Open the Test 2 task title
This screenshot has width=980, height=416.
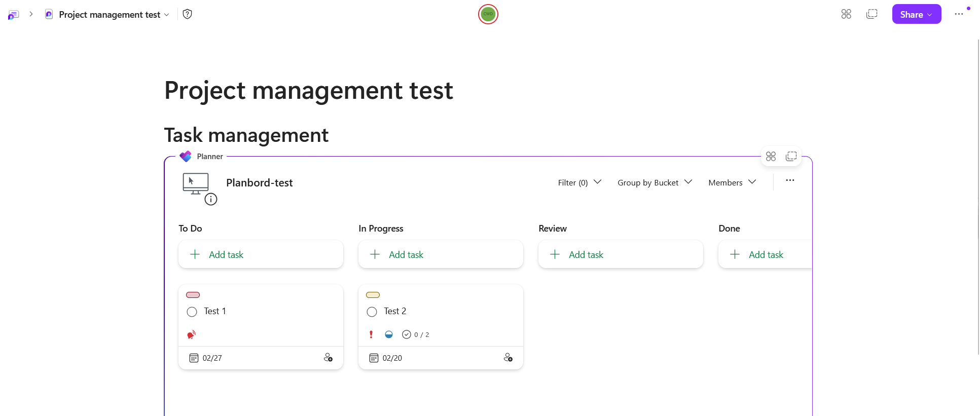click(395, 311)
